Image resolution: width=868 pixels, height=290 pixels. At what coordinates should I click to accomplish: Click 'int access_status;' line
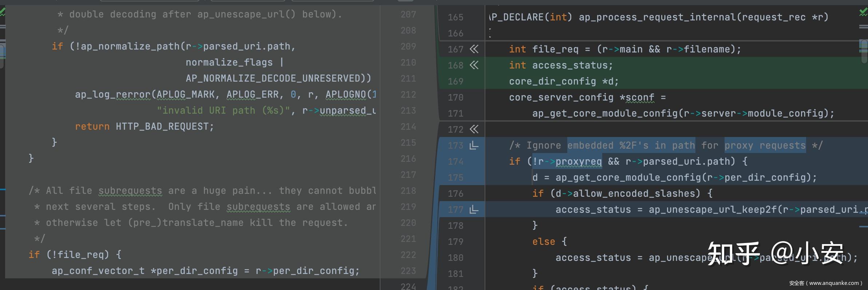coord(561,65)
